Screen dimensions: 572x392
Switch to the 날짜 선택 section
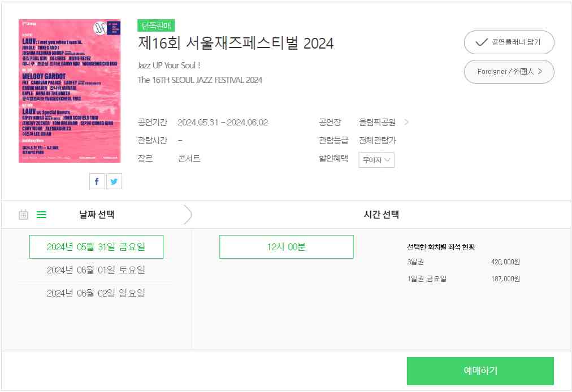click(96, 215)
